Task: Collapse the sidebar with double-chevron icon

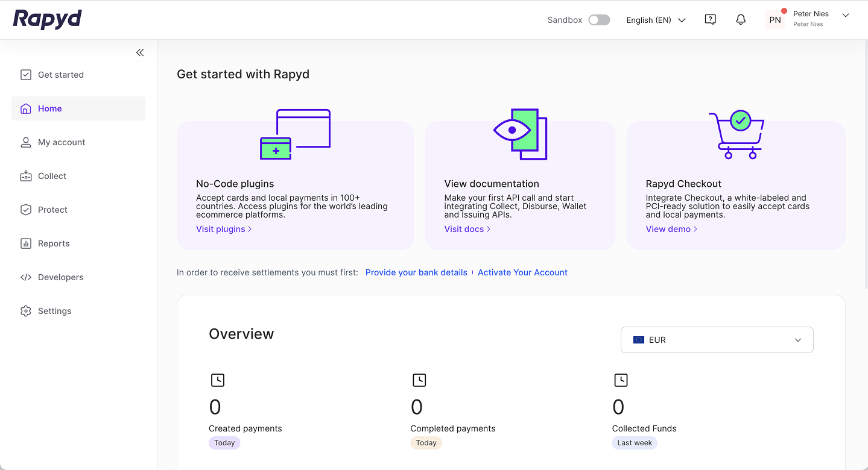Action: [140, 52]
